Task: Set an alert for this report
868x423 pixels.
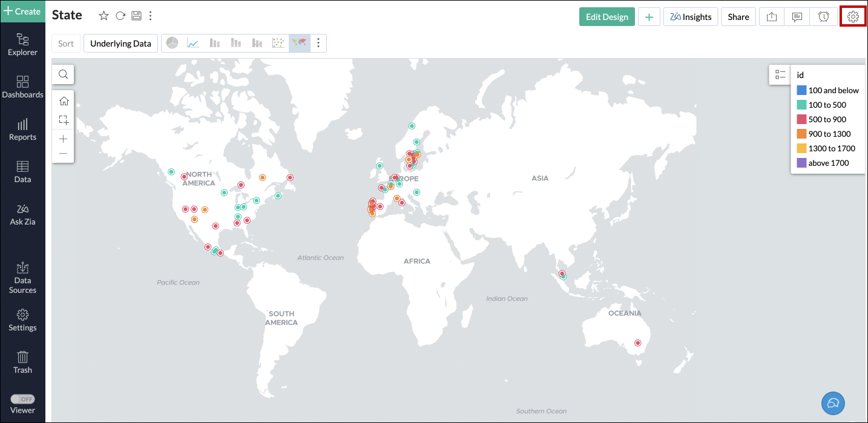Action: point(824,16)
